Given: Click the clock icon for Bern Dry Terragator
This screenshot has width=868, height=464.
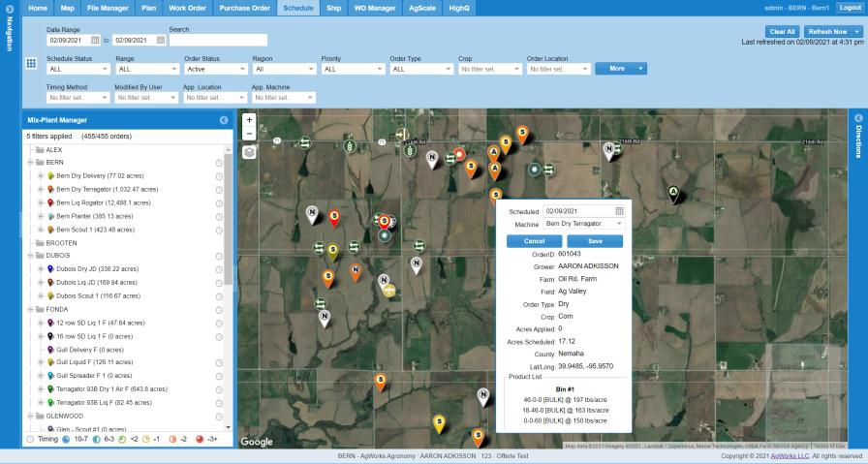Looking at the screenshot, I should pyautogui.click(x=219, y=189).
